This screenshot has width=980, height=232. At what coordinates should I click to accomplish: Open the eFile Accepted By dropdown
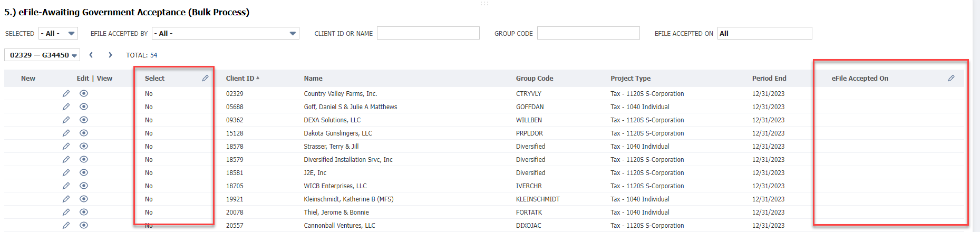(226, 33)
